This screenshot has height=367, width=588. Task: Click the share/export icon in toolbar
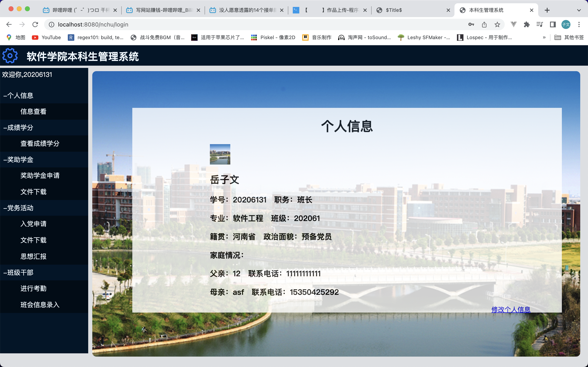pos(485,24)
